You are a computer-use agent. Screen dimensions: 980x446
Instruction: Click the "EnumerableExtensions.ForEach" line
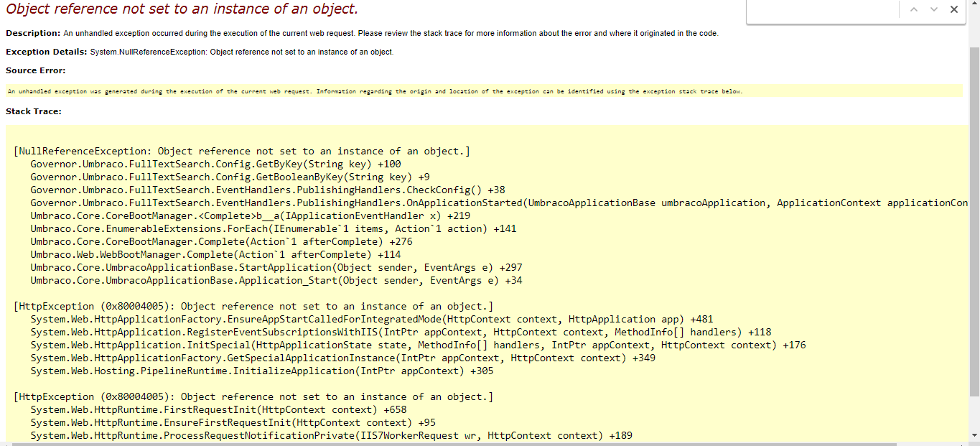[x=274, y=228]
